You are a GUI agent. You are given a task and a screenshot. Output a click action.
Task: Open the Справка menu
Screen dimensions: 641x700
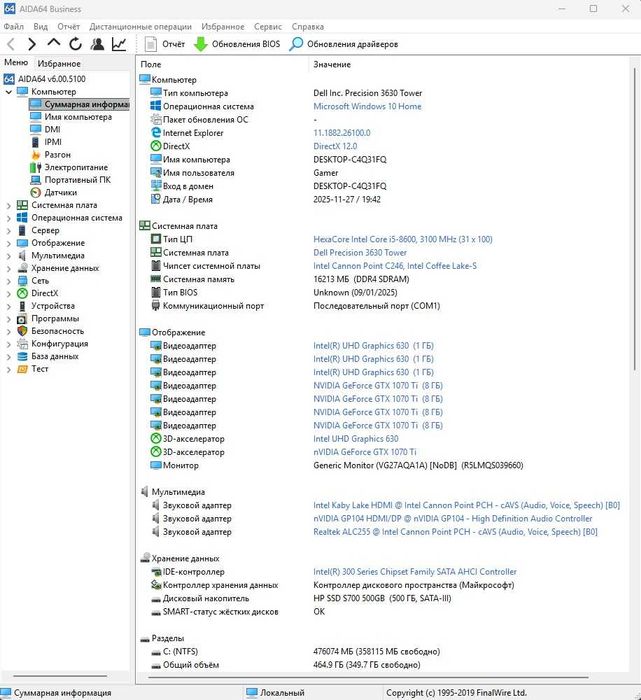point(307,26)
